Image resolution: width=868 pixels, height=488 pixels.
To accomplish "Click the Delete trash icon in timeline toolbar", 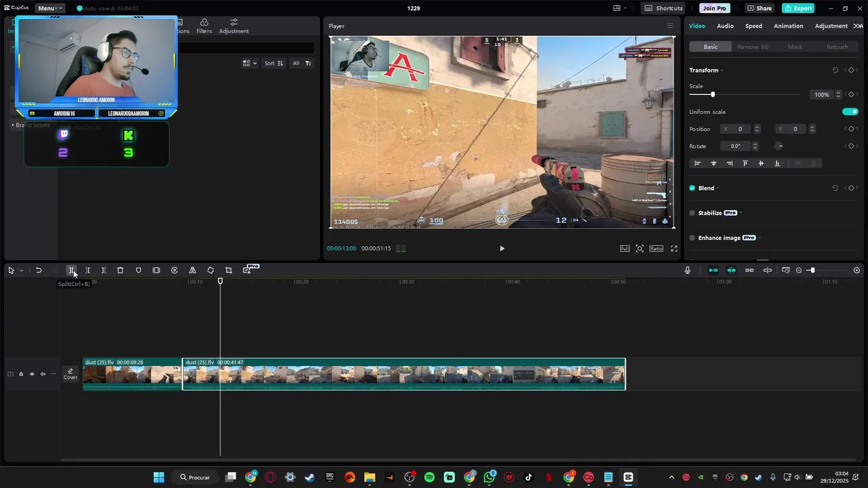I will coord(120,270).
